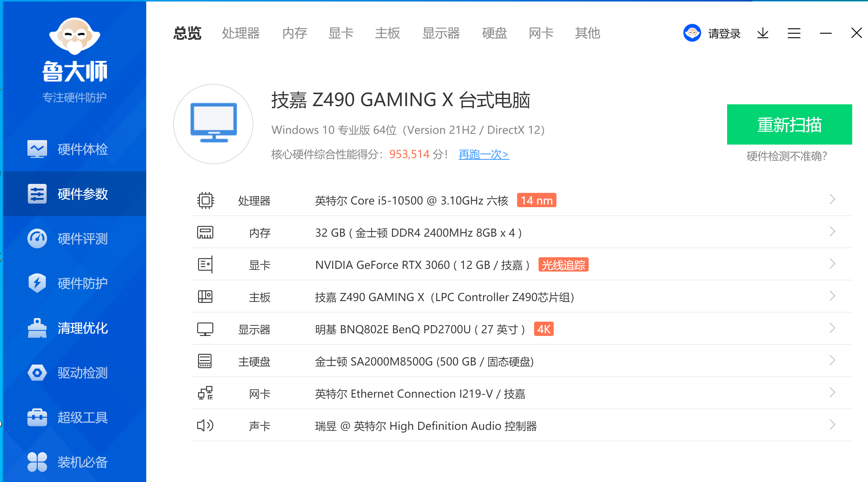
Task: Click the green 重新扫描 button
Action: [789, 124]
